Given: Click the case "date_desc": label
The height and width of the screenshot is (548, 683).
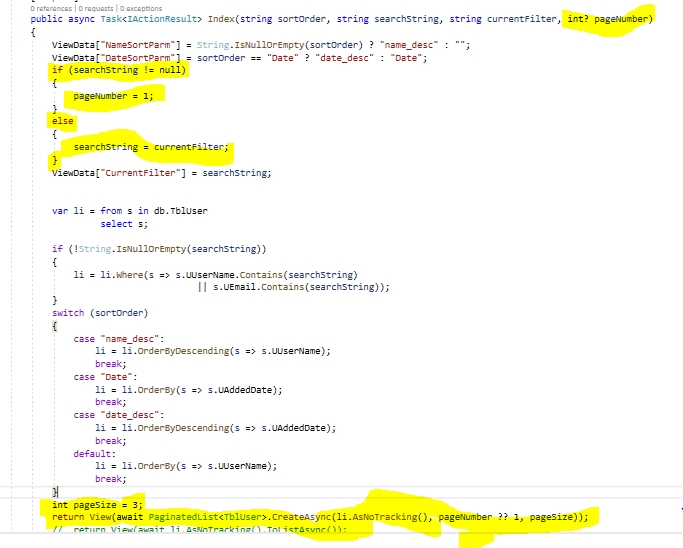Looking at the screenshot, I should 119,415.
